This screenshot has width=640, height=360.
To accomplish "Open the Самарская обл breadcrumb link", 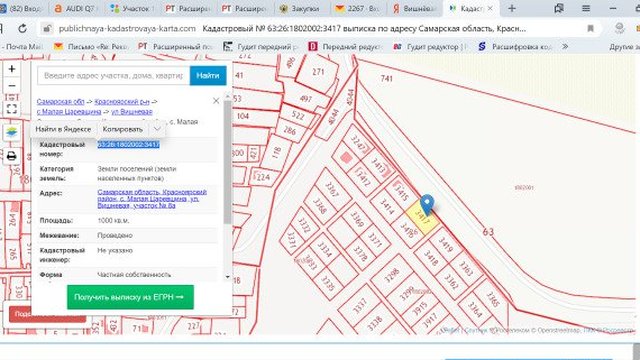I will [60, 101].
